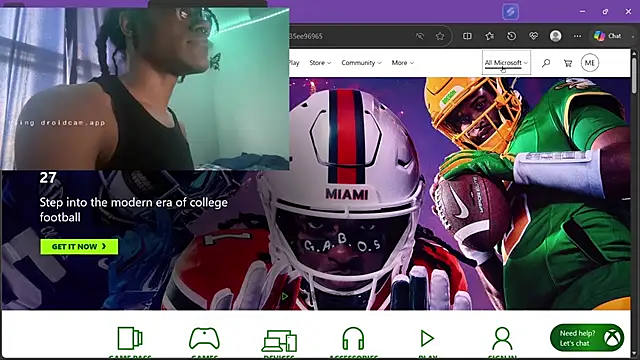Open browser essentials heart icon
Image resolution: width=640 pixels, height=360 pixels.
(x=533, y=36)
